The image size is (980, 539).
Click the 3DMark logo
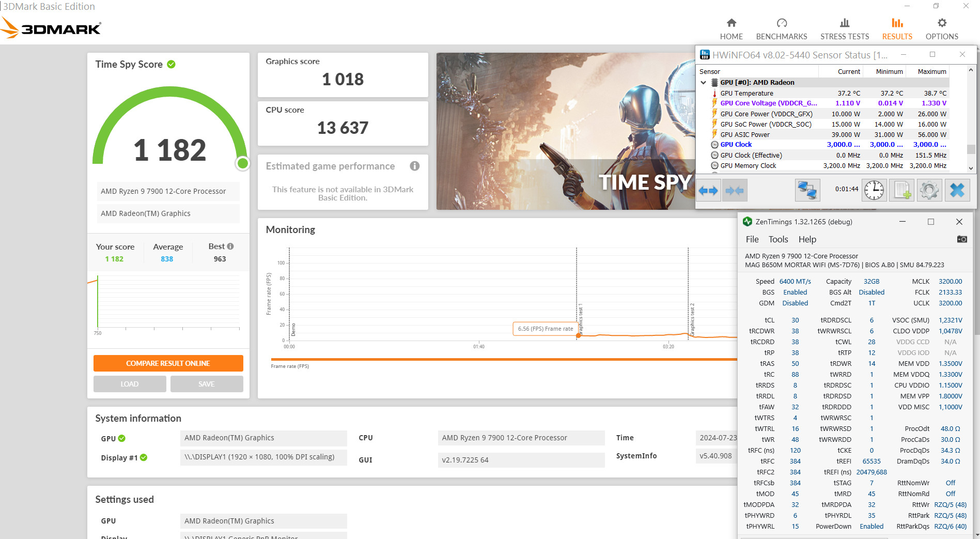point(51,28)
